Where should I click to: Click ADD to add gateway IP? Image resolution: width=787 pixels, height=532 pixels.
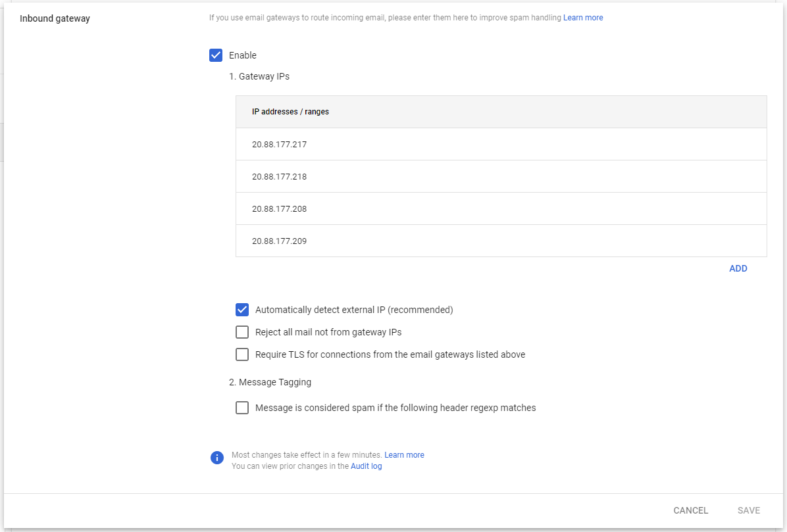(x=738, y=268)
